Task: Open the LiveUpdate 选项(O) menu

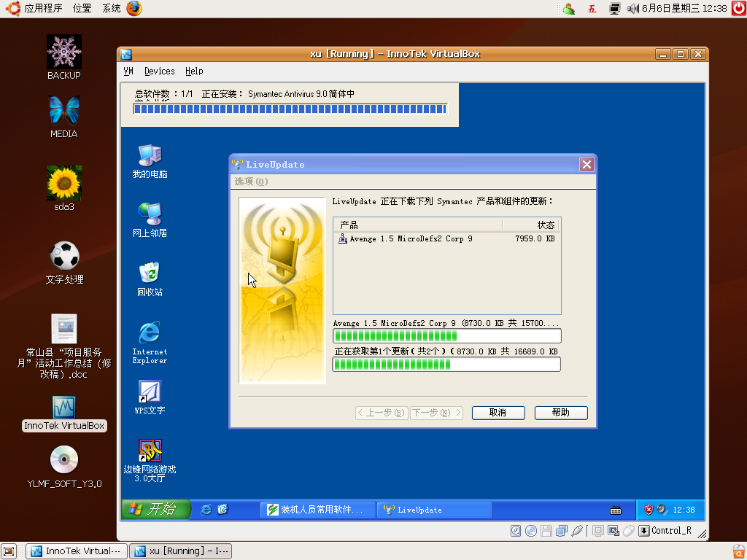Action: point(251,182)
